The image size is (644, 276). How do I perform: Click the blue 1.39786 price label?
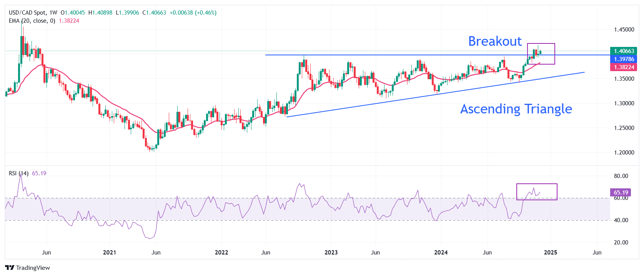(x=623, y=59)
